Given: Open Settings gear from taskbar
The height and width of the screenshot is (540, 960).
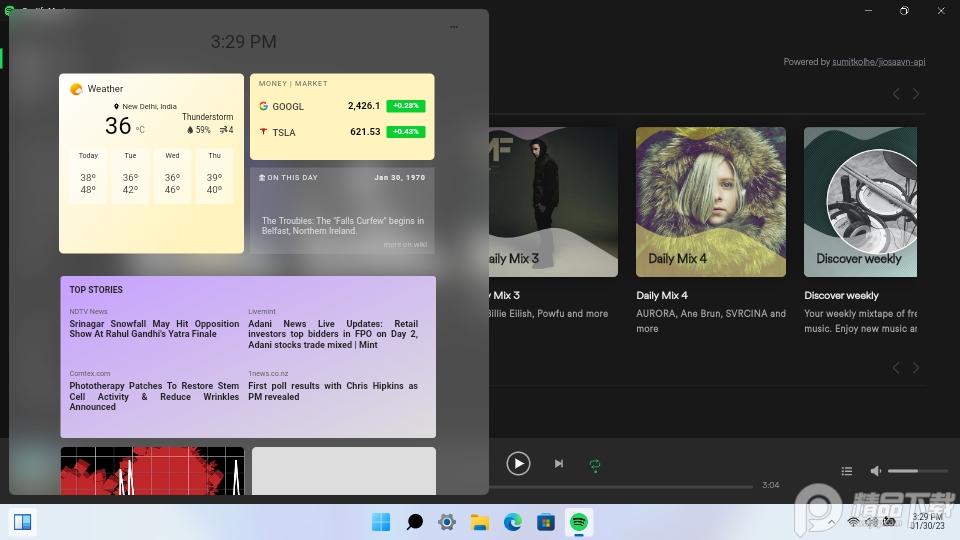Looking at the screenshot, I should pyautogui.click(x=447, y=522).
